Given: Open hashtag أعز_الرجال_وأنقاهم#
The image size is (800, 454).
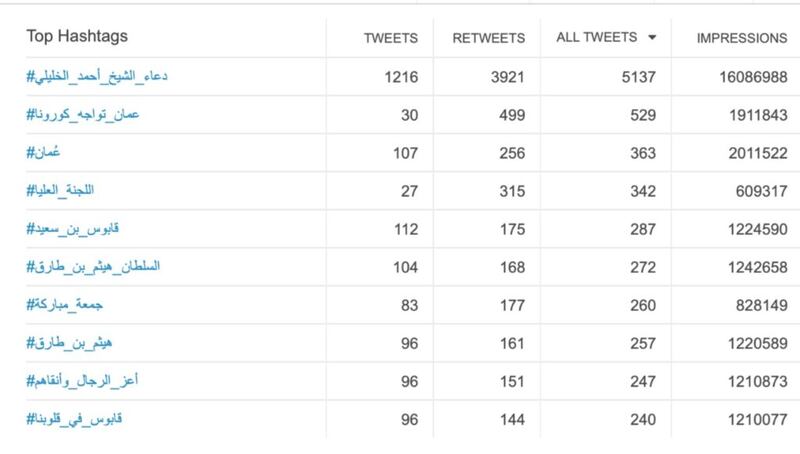Looking at the screenshot, I should pyautogui.click(x=80, y=381).
